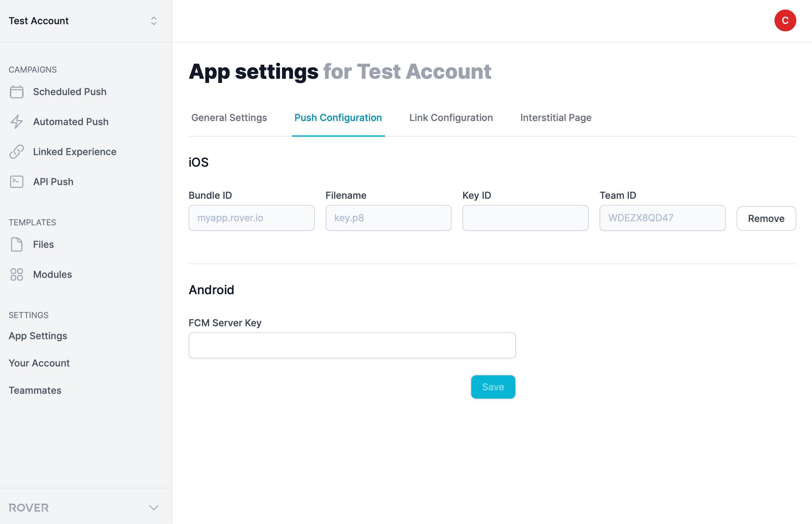Click the Linked Experience chain icon
Screen dimensions: 812x524
[x=16, y=152]
